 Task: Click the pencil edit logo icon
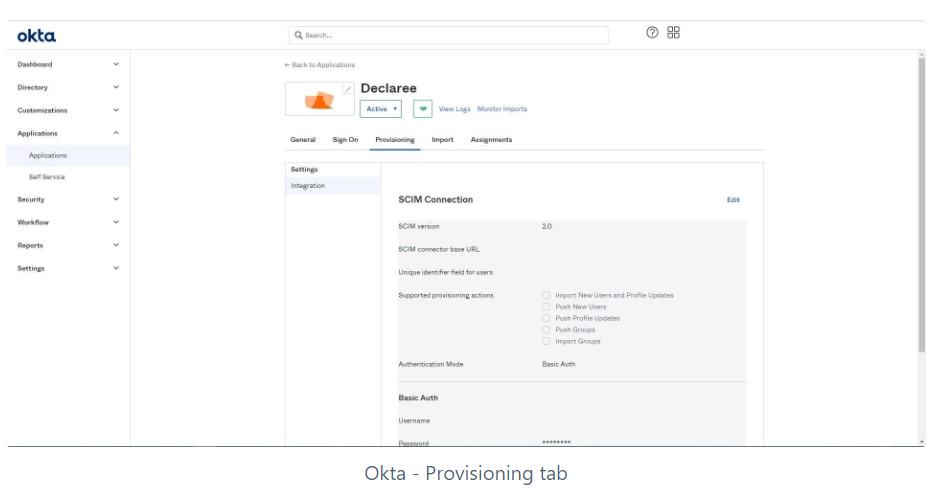pos(348,88)
